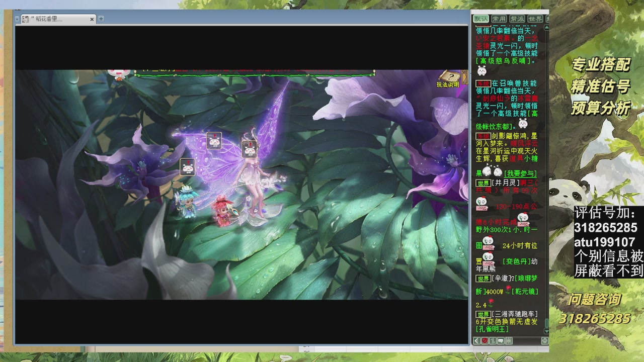Screen dimensions: 644x362
Task: Click the flower rabbit emoji before 24小时有位
Action: click(x=488, y=243)
